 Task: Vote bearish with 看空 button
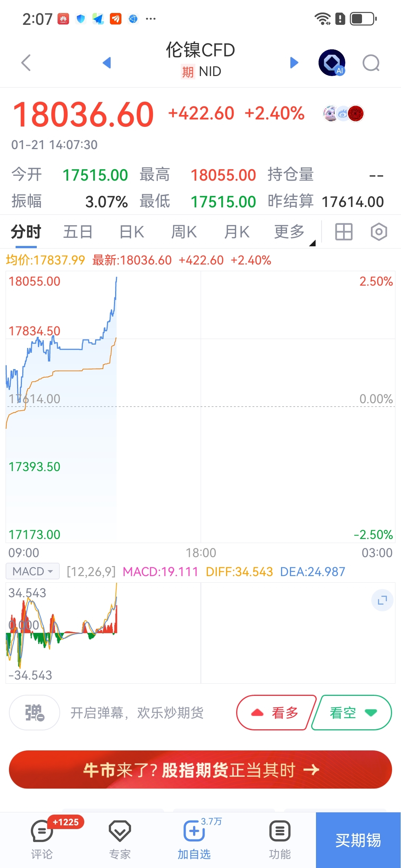352,713
